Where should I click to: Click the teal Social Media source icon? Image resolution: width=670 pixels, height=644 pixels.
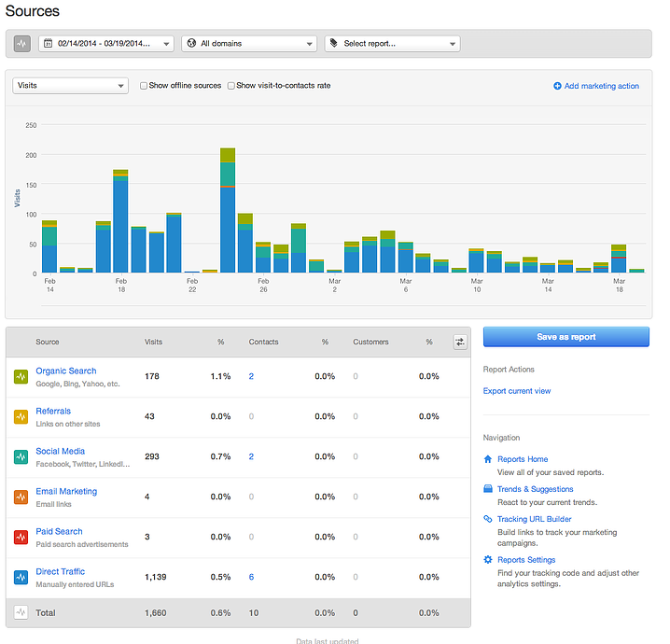[x=21, y=456]
